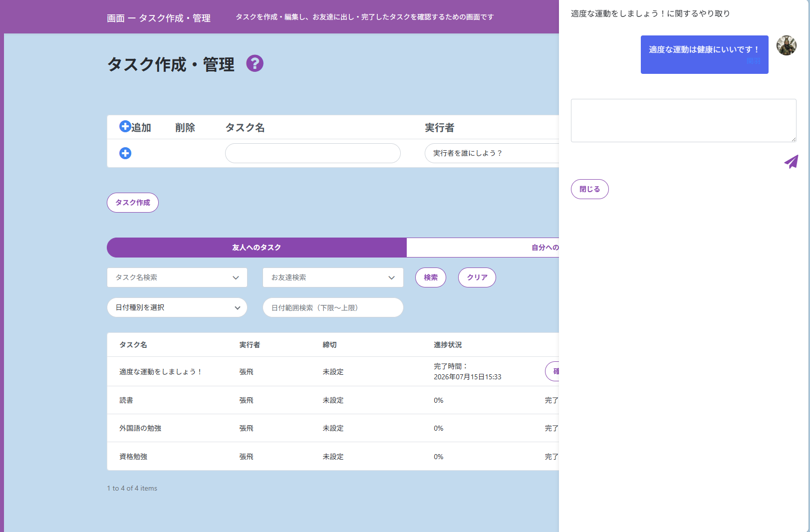
Task: Expand the お友達検索 dropdown
Action: (333, 277)
